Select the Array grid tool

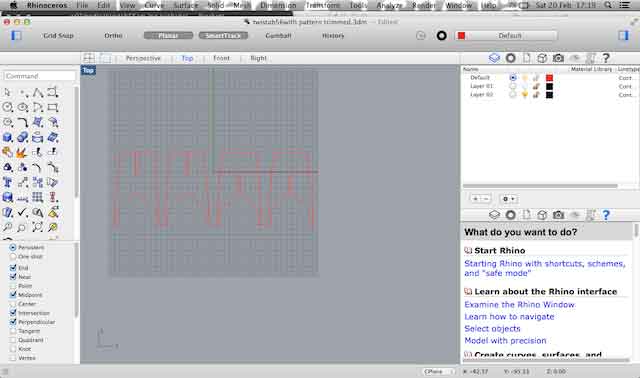pos(38,197)
